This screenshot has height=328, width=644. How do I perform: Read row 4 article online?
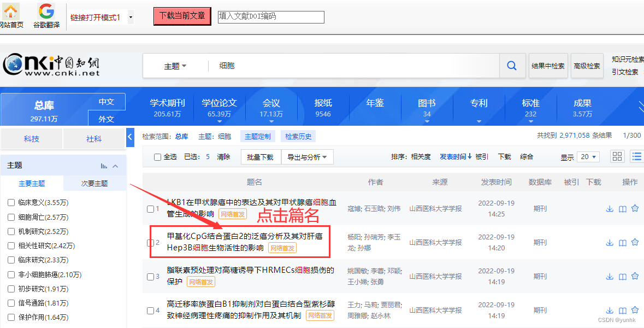(x=622, y=311)
